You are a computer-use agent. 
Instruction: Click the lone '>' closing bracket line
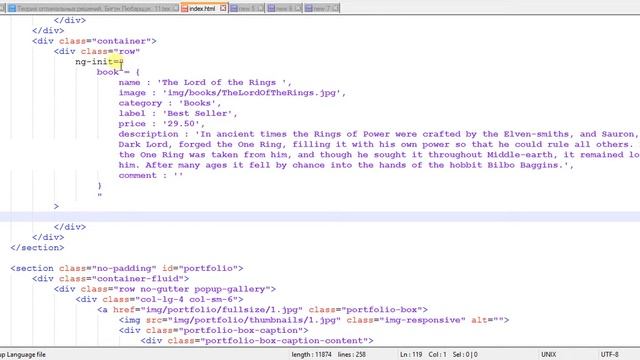click(56, 206)
